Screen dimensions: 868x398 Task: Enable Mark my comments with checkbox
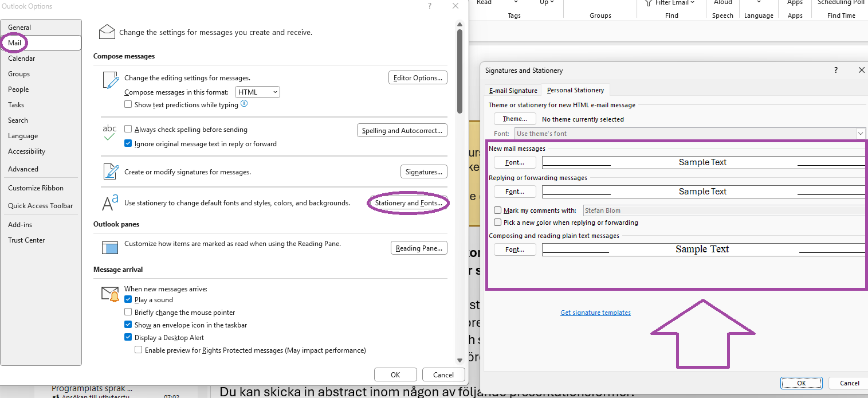click(x=498, y=210)
